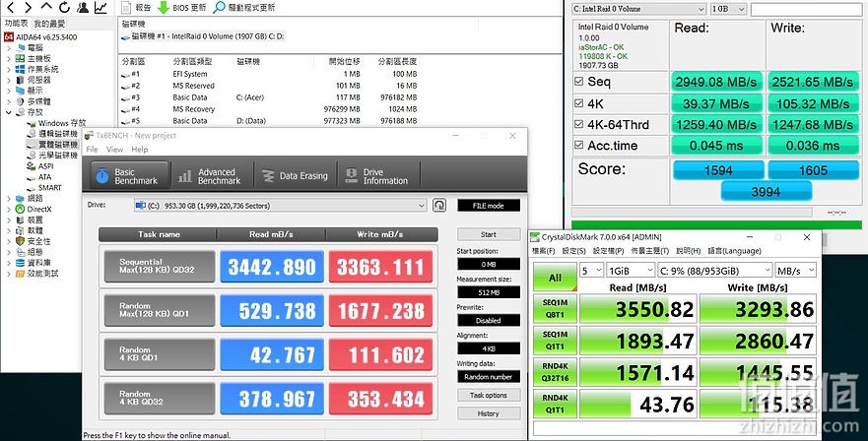Open CrystalDiskMark MB/s unit dropdown
The image size is (868, 441).
pos(795,271)
